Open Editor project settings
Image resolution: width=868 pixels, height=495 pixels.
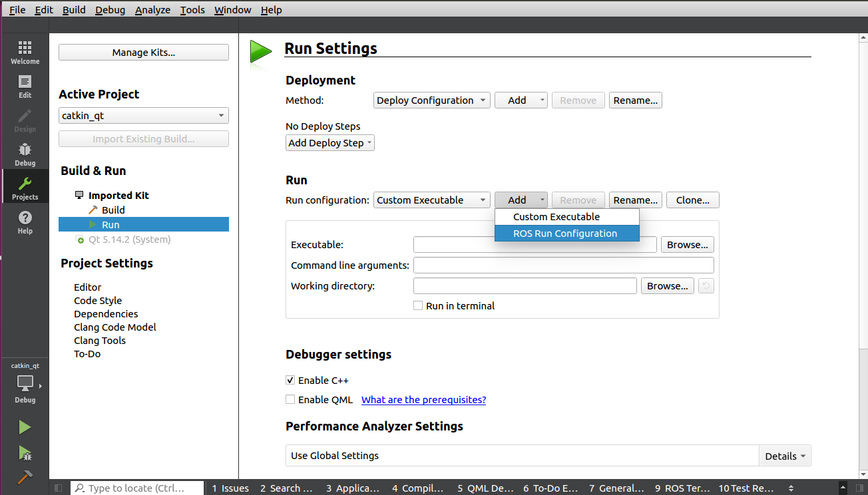[x=88, y=287]
